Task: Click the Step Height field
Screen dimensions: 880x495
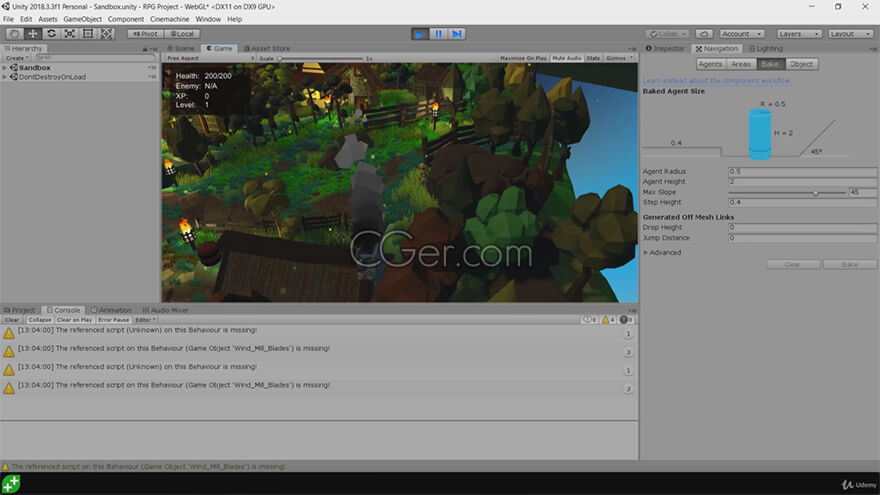Action: 802,203
